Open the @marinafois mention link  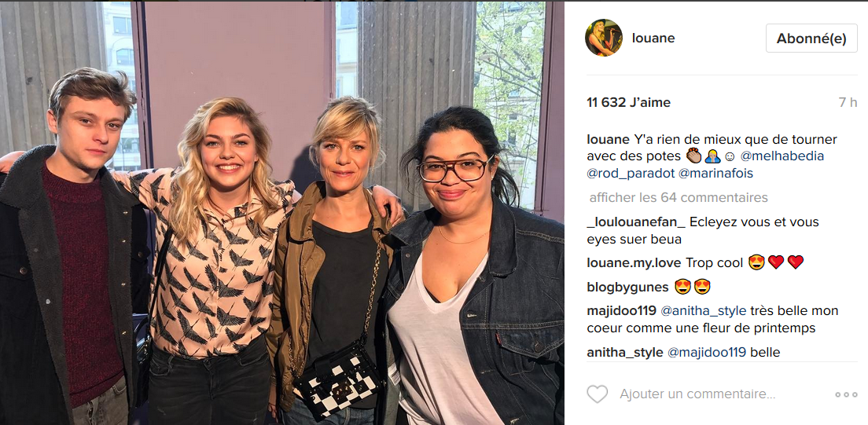[715, 174]
